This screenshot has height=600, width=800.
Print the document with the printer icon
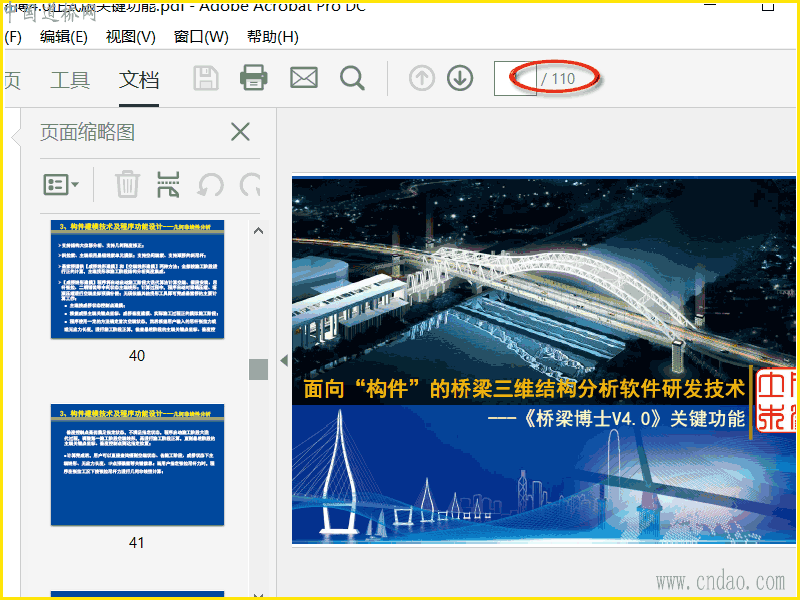click(254, 78)
